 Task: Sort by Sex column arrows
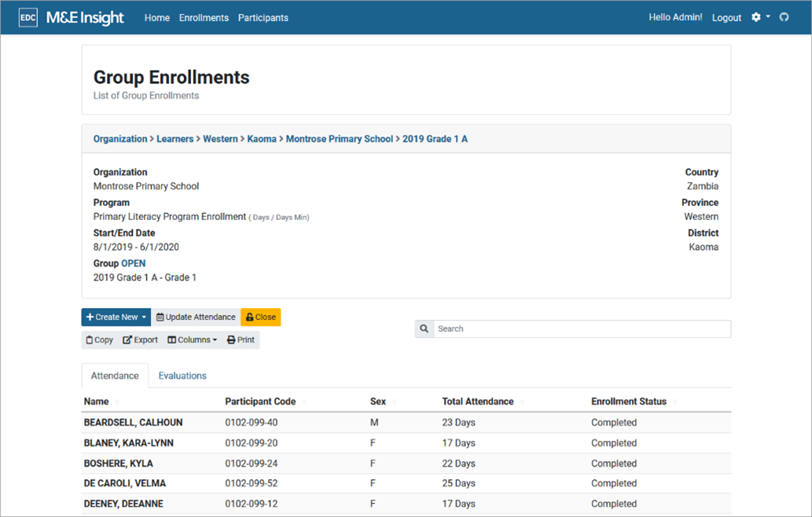pyautogui.click(x=395, y=401)
